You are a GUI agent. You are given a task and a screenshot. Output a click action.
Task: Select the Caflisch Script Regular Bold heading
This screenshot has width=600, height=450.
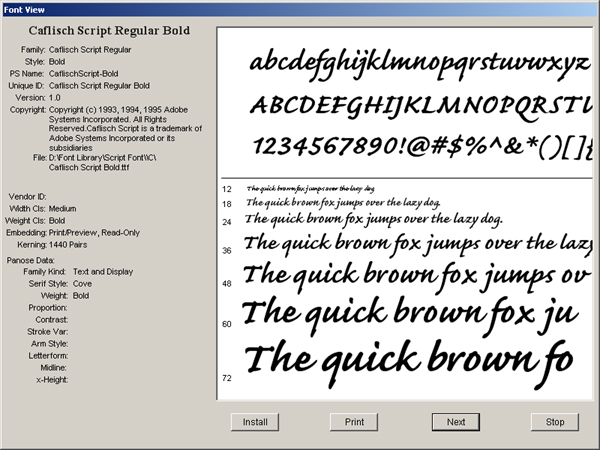108,30
